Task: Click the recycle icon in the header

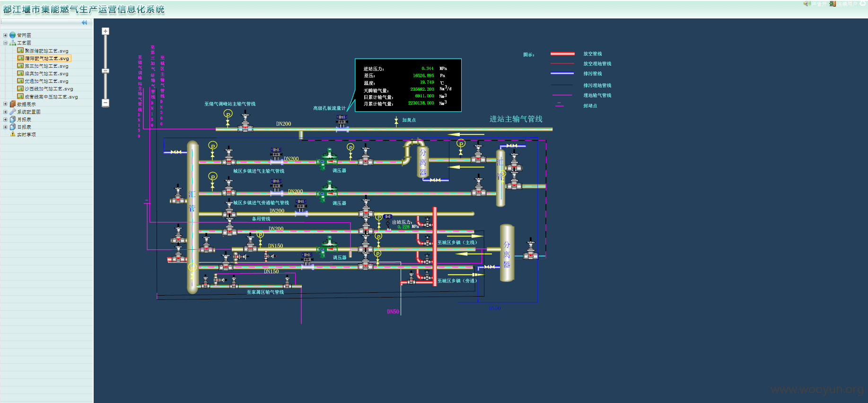Action: pos(863,3)
